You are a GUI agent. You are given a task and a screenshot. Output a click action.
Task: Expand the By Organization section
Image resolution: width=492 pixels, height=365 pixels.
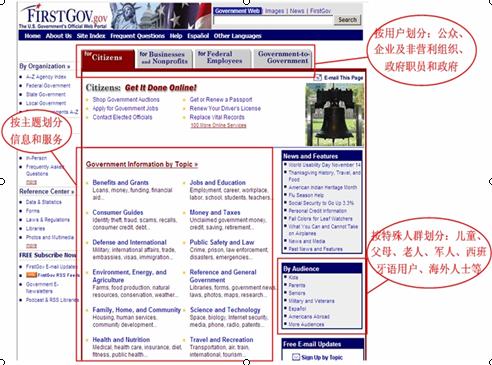[45, 66]
